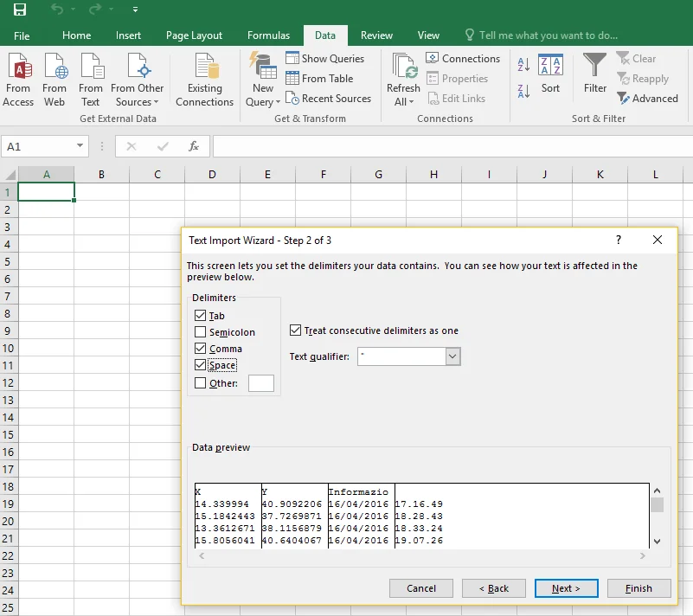Open the File tab
Viewport: 693px width, 616px height.
pyautogui.click(x=22, y=35)
